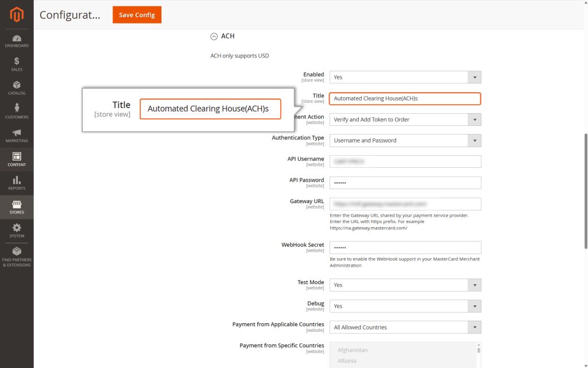Open the Enabled dropdown
The image size is (588, 368).
(475, 76)
